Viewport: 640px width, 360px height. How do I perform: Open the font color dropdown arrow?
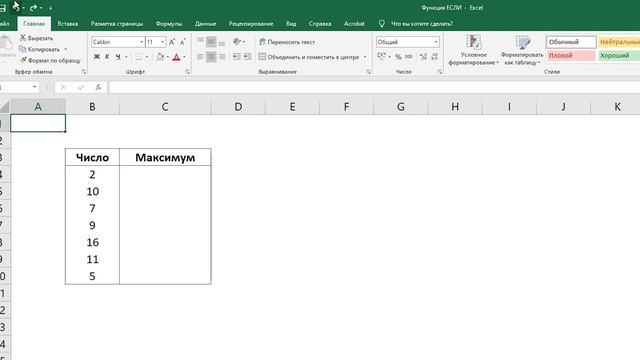184,57
